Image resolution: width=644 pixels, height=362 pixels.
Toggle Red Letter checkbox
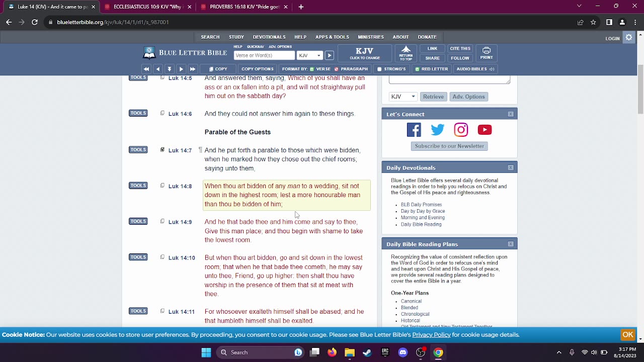[x=417, y=69]
